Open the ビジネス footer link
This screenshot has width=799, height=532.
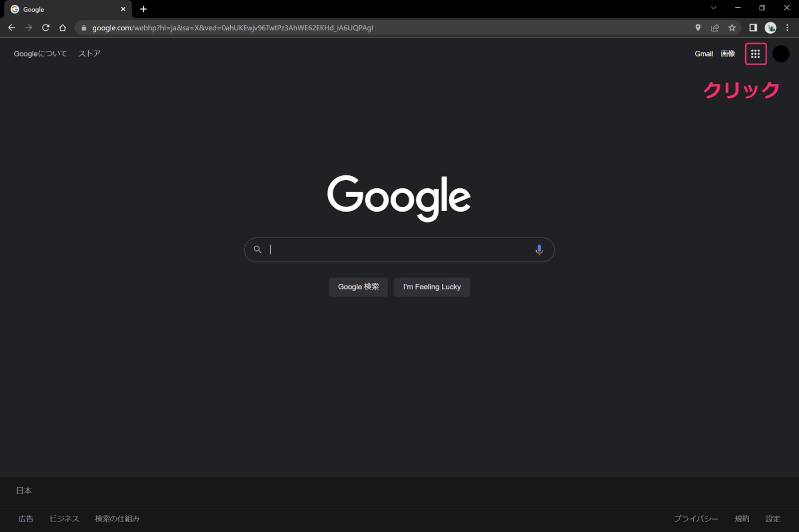point(64,519)
